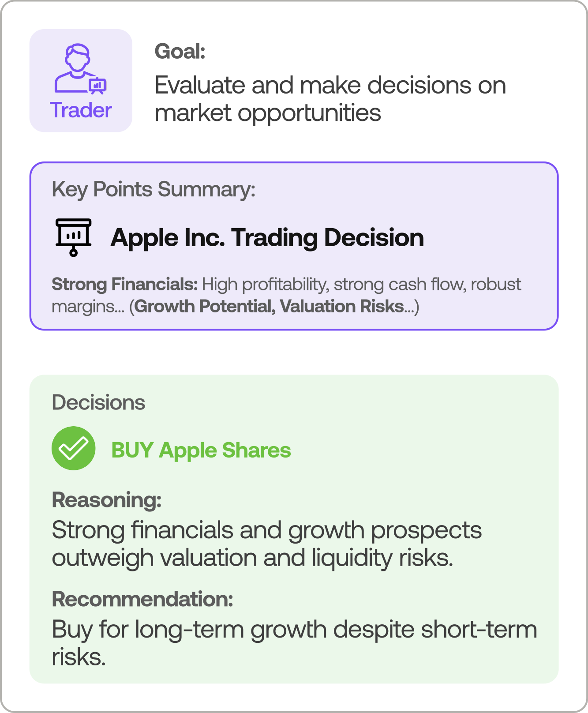Viewport: 588px width, 713px height.
Task: Expand the ellipsis after robust margins
Action: pyautogui.click(x=119, y=307)
